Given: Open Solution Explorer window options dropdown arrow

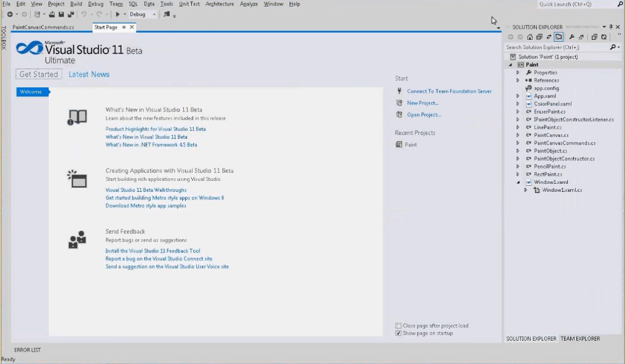Looking at the screenshot, I should 604,27.
